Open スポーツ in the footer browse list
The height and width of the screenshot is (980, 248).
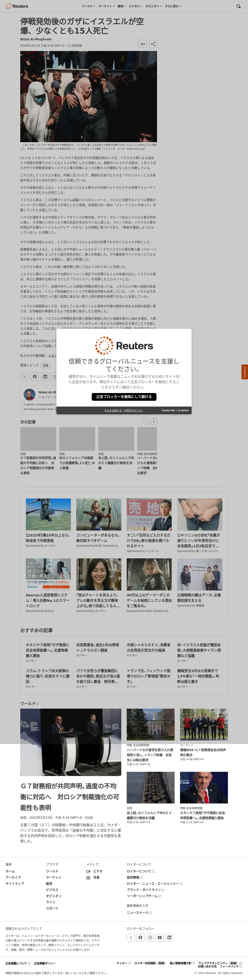point(52,908)
